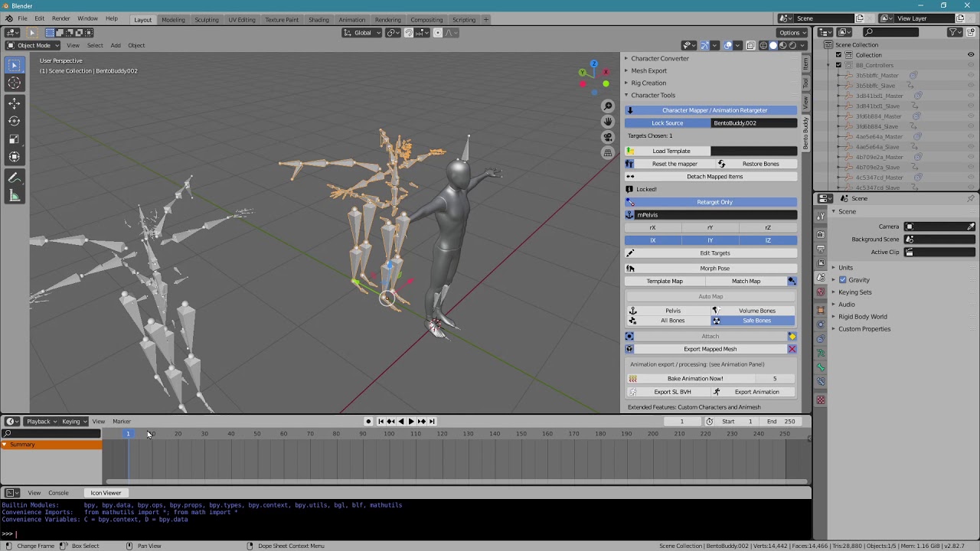Enable the Gravity checkbox
This screenshot has height=551, width=980.
tap(843, 280)
